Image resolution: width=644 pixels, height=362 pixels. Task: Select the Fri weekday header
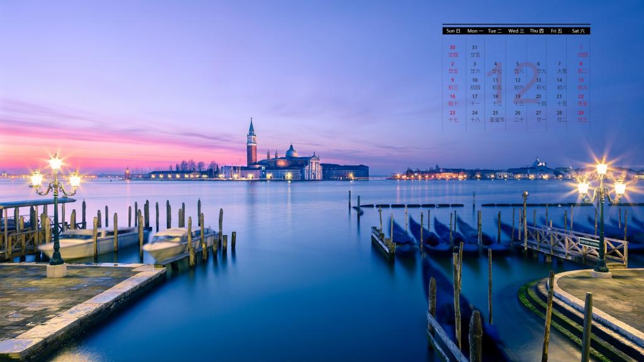(557, 31)
